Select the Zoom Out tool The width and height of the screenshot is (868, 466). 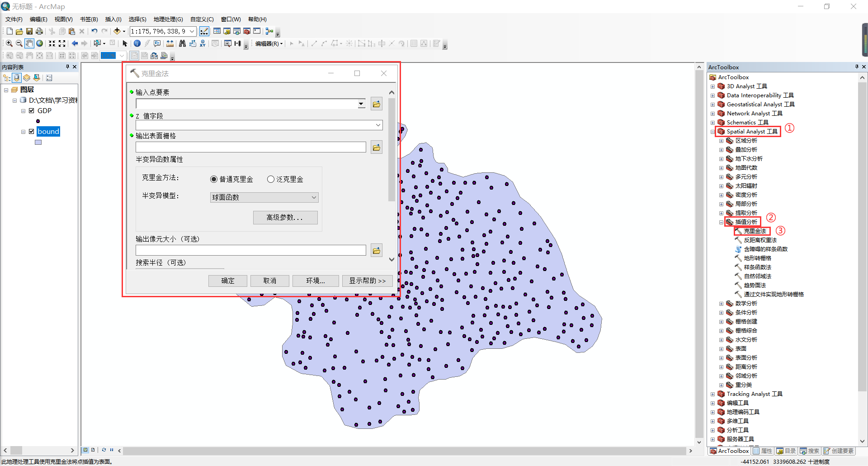tap(19, 43)
